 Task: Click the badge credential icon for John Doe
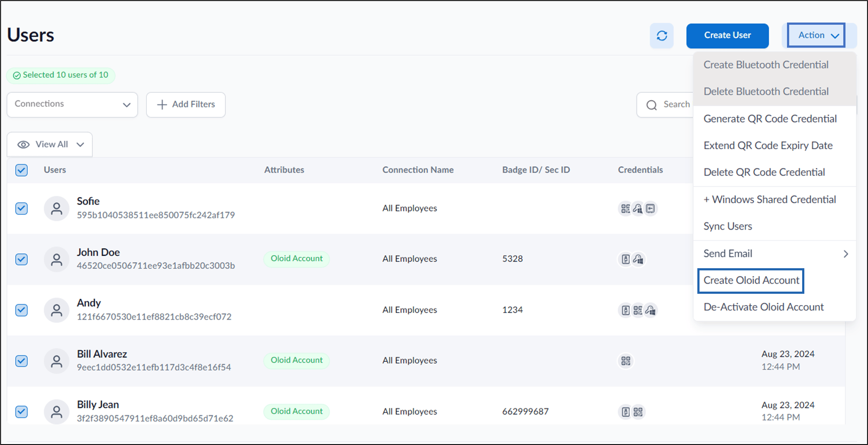[625, 260]
